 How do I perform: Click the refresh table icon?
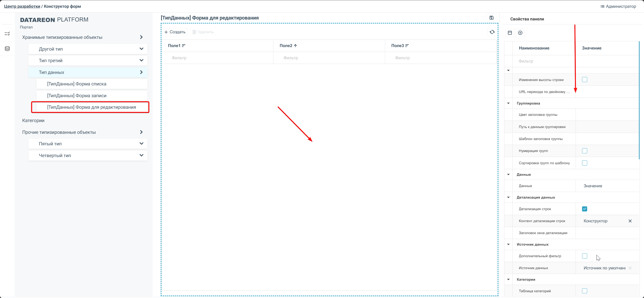click(x=492, y=32)
